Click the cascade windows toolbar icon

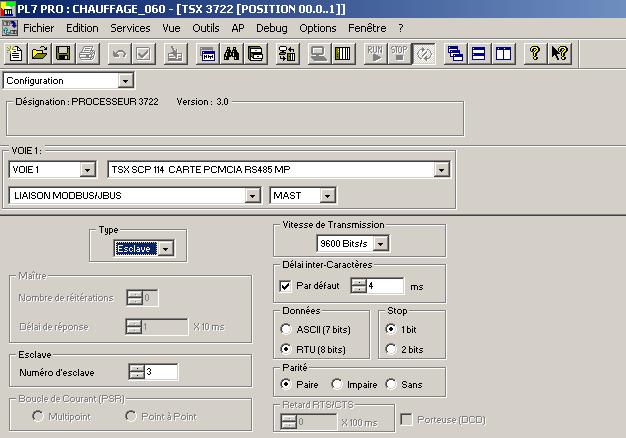click(x=455, y=54)
